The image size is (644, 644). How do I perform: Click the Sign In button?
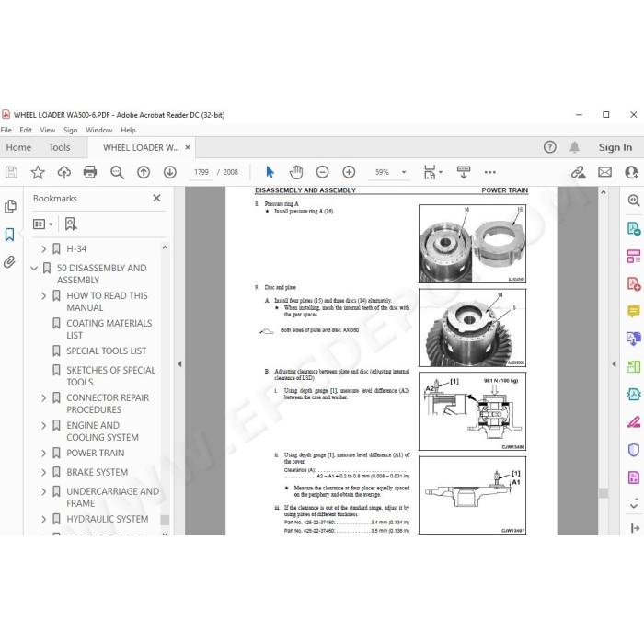[615, 147]
